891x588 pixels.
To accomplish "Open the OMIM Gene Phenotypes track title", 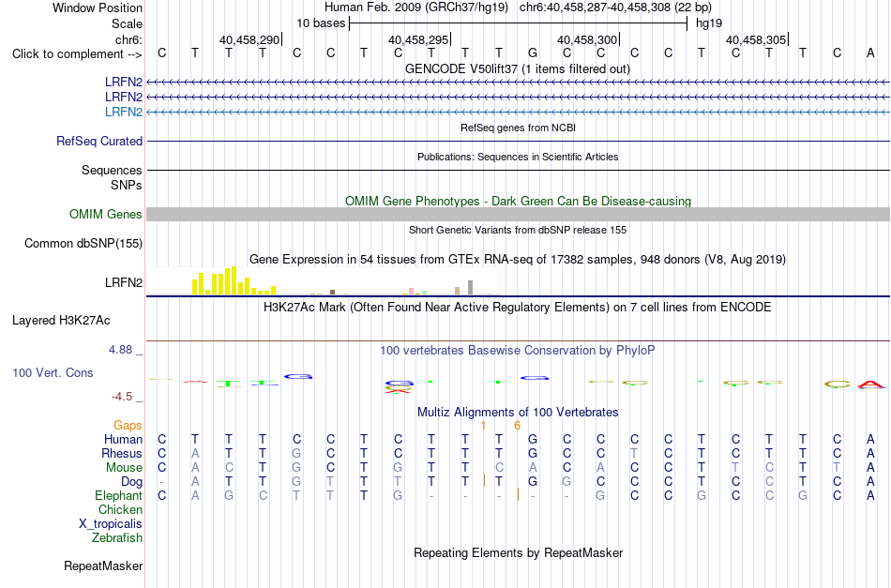I will (518, 201).
